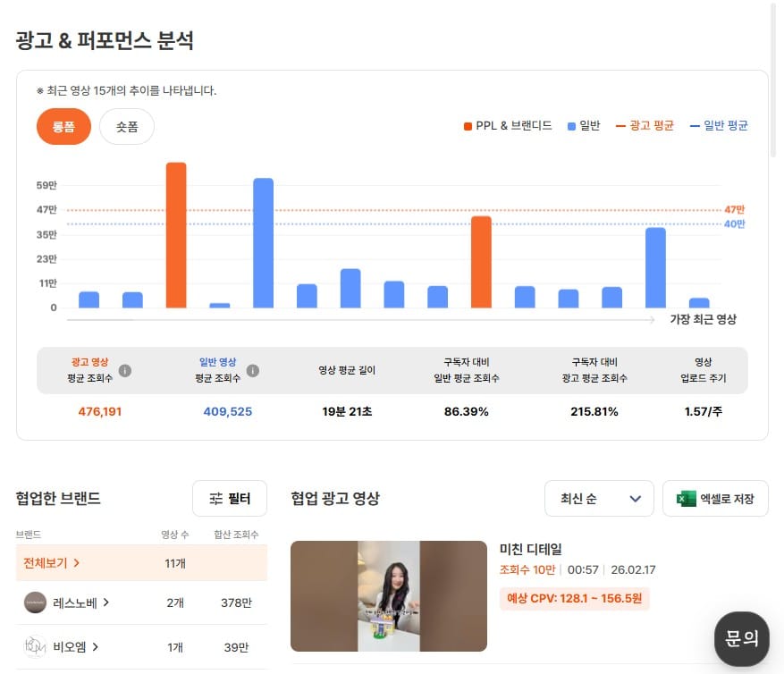784x674 pixels.
Task: Click the tallest orange bar in chart
Action: [176, 234]
